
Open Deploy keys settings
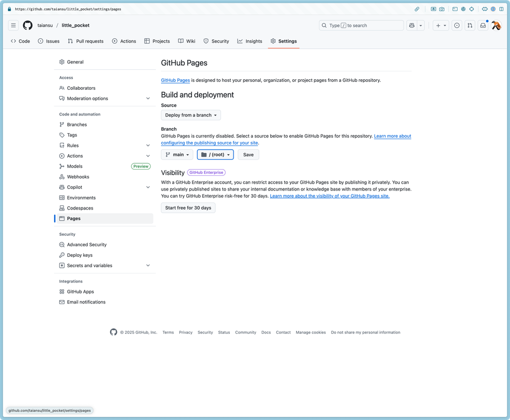104,255
